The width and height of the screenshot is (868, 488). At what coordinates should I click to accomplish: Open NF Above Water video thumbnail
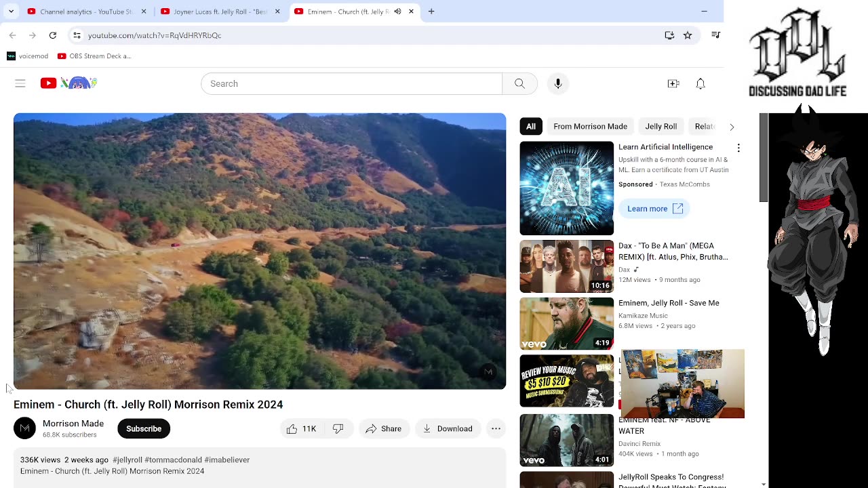(566, 441)
